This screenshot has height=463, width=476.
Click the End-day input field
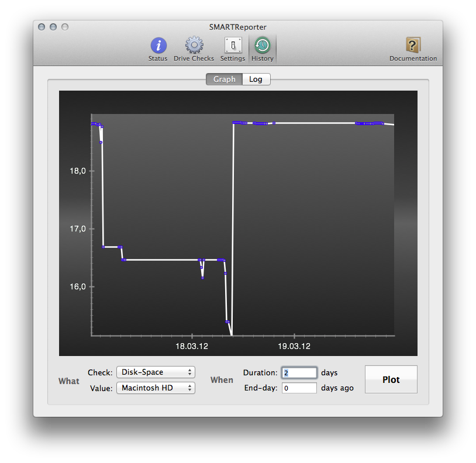click(299, 388)
